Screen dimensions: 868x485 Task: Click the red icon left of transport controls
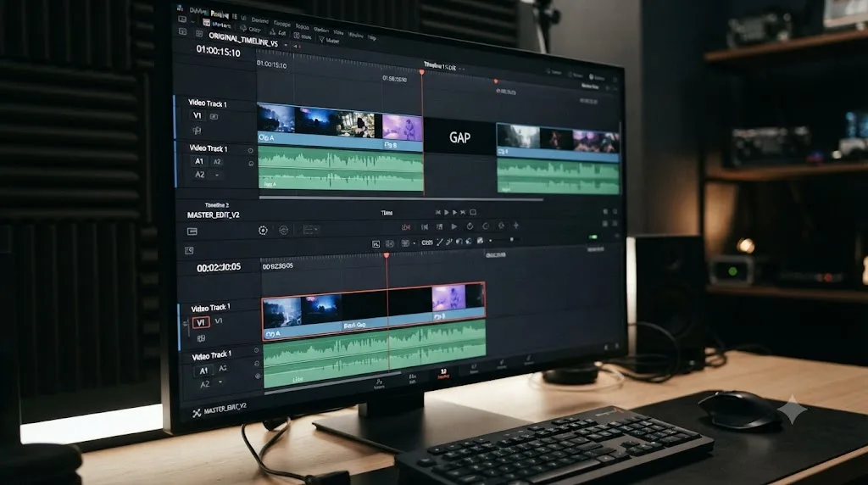click(x=406, y=227)
